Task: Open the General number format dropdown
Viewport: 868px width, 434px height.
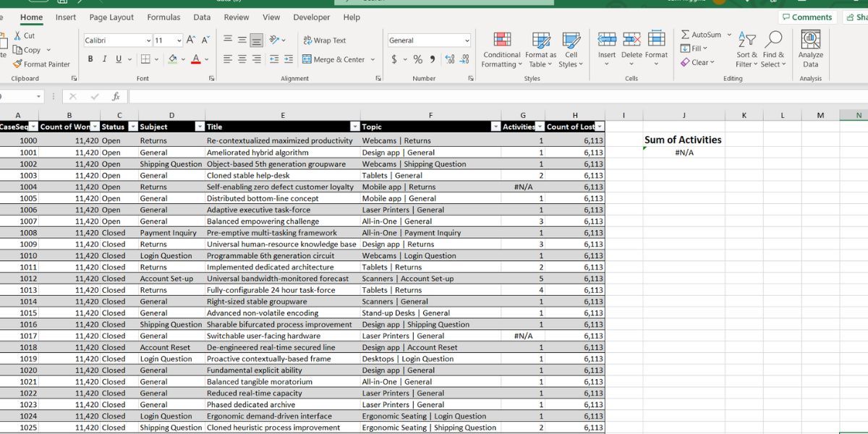Action: pos(467,41)
